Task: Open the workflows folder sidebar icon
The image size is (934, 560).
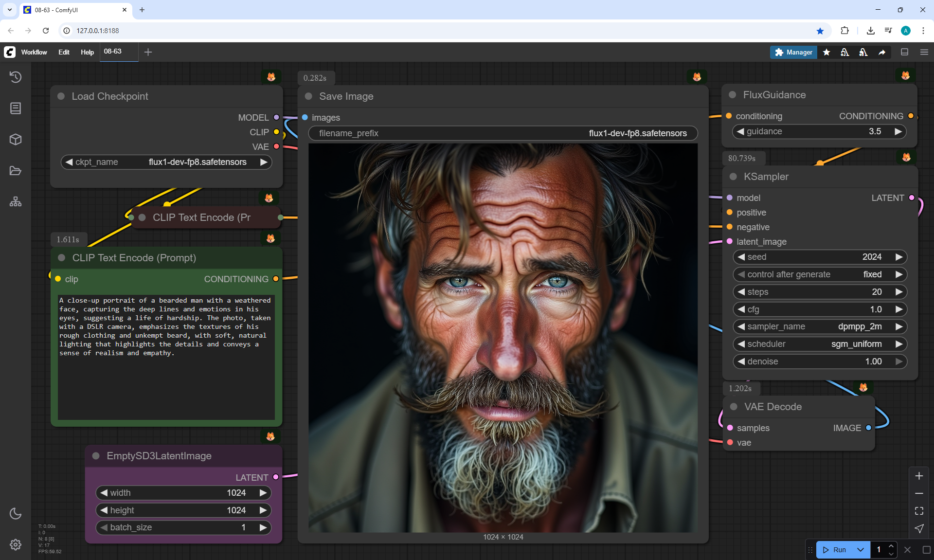Action: point(16,171)
